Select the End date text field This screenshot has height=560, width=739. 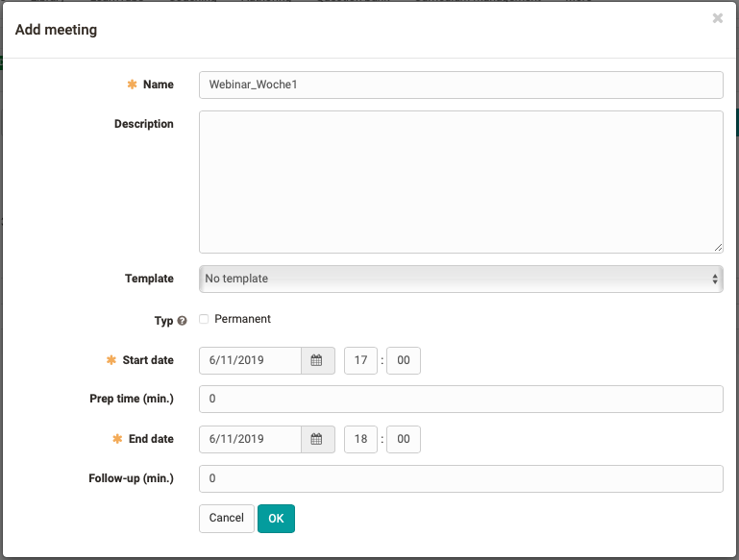tap(250, 440)
